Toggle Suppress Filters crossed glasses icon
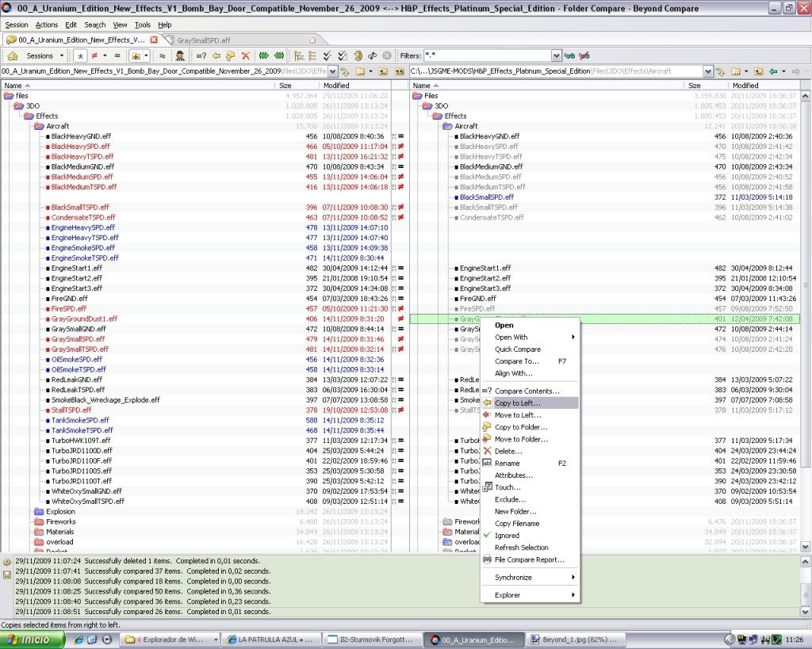The width and height of the screenshot is (812, 649). tap(584, 56)
